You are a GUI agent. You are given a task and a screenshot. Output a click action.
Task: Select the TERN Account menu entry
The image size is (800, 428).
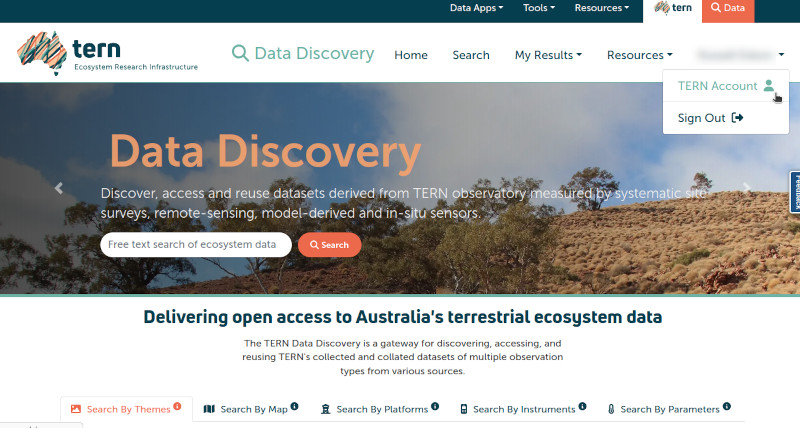[726, 86]
